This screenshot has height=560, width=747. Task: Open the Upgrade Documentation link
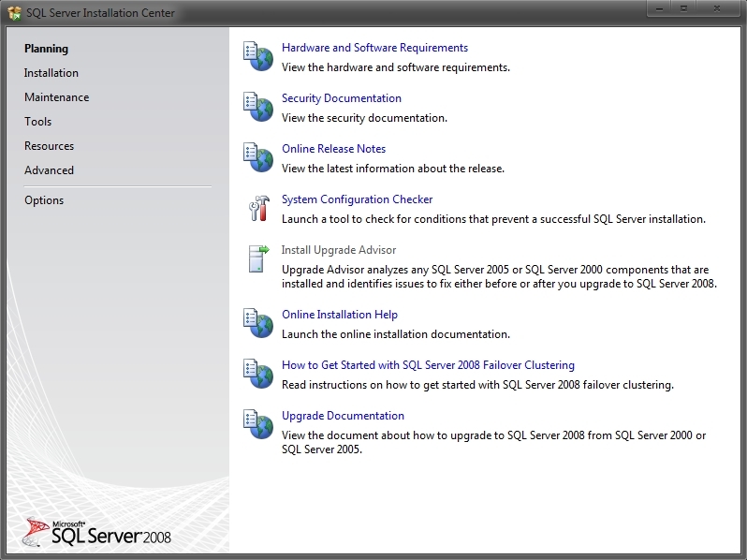343,416
